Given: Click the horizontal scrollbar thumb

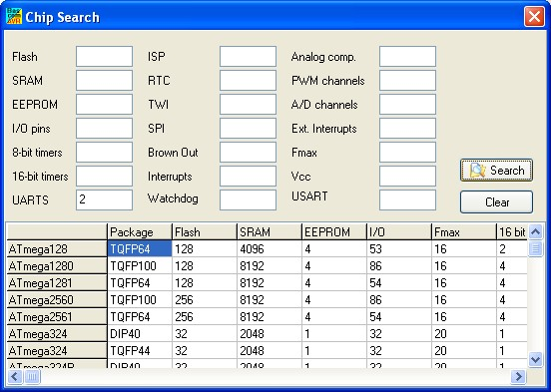Looking at the screenshot, I should pyautogui.click(x=32, y=377).
